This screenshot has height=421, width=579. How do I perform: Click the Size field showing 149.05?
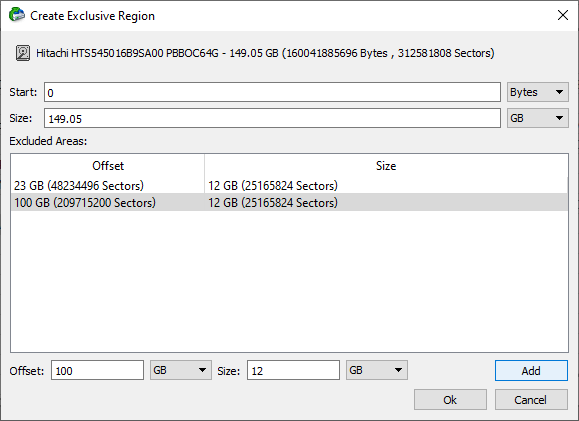(x=273, y=118)
